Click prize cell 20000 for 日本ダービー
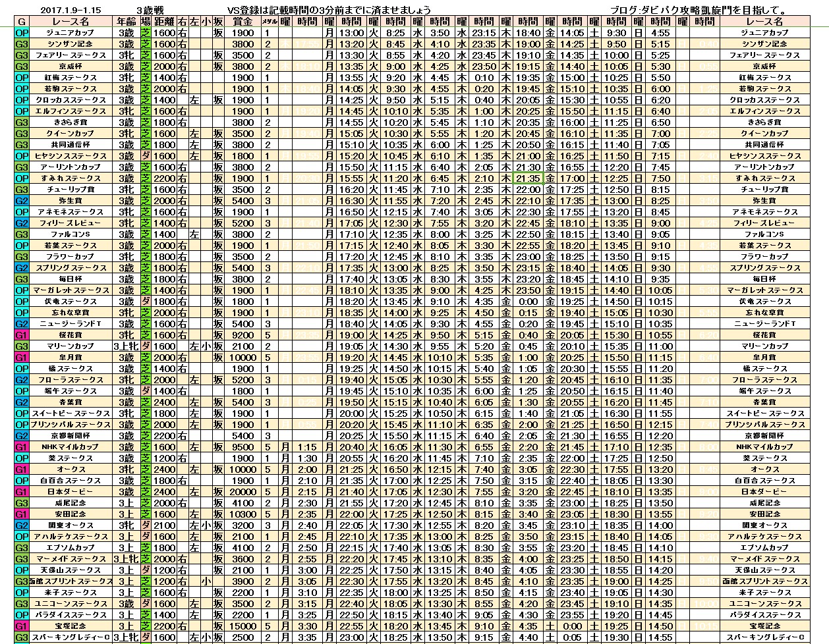829x644 pixels. click(x=243, y=492)
